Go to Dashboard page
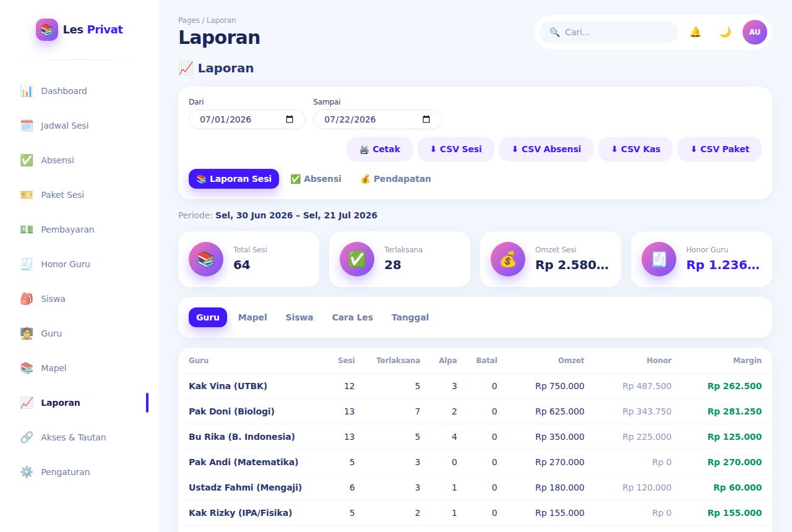792x532 pixels. pyautogui.click(x=79, y=91)
